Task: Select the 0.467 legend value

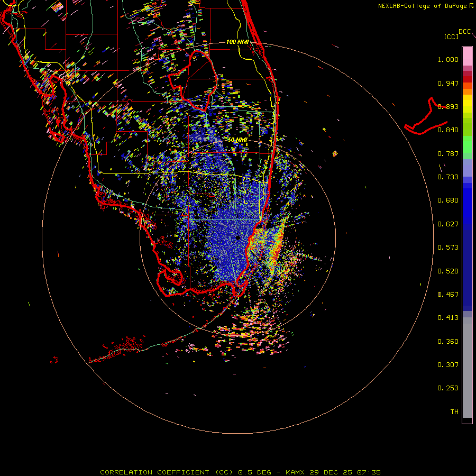Action: point(448,295)
